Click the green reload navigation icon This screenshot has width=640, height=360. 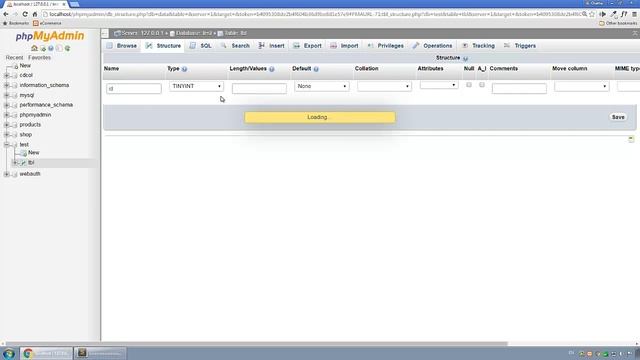point(67,48)
